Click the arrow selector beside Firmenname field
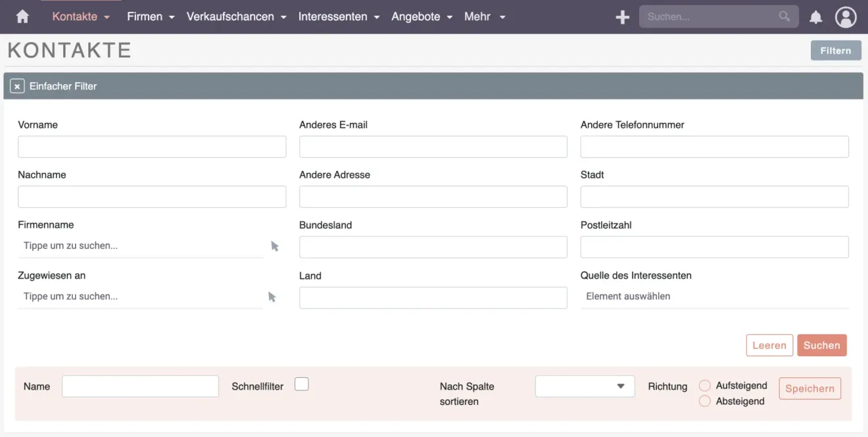This screenshot has width=868, height=437. coord(275,246)
